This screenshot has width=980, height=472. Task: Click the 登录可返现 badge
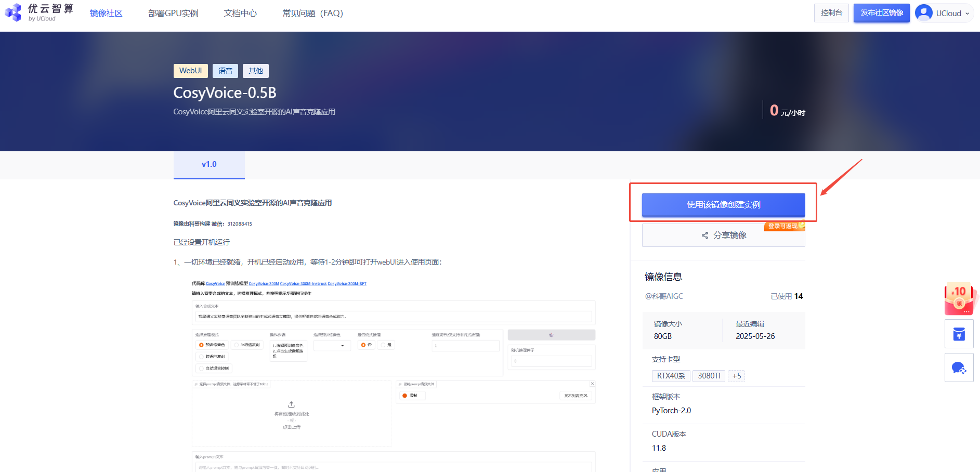pos(785,226)
